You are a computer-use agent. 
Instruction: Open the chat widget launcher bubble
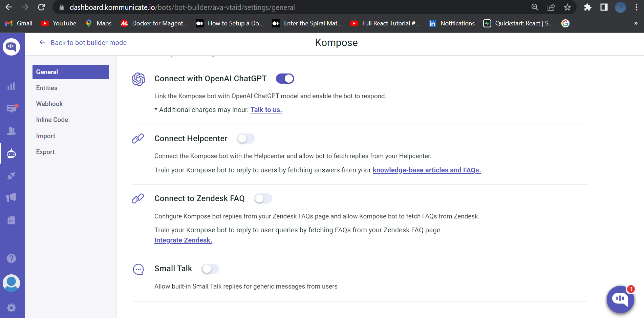pyautogui.click(x=620, y=299)
